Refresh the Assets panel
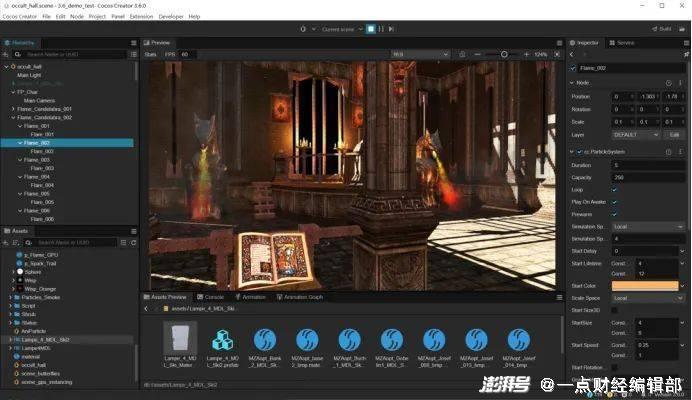692x400 pixels. pyautogui.click(x=133, y=242)
